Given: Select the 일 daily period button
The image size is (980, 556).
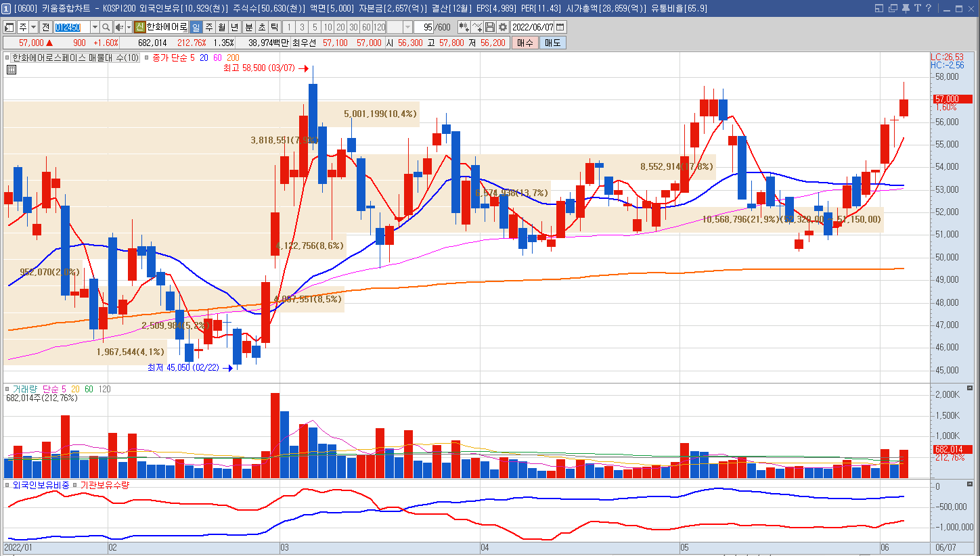Looking at the screenshot, I should coord(196,27).
